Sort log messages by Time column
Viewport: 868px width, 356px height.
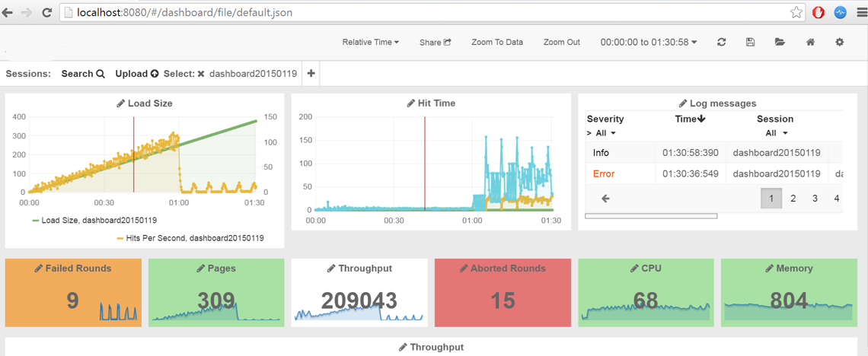point(691,119)
